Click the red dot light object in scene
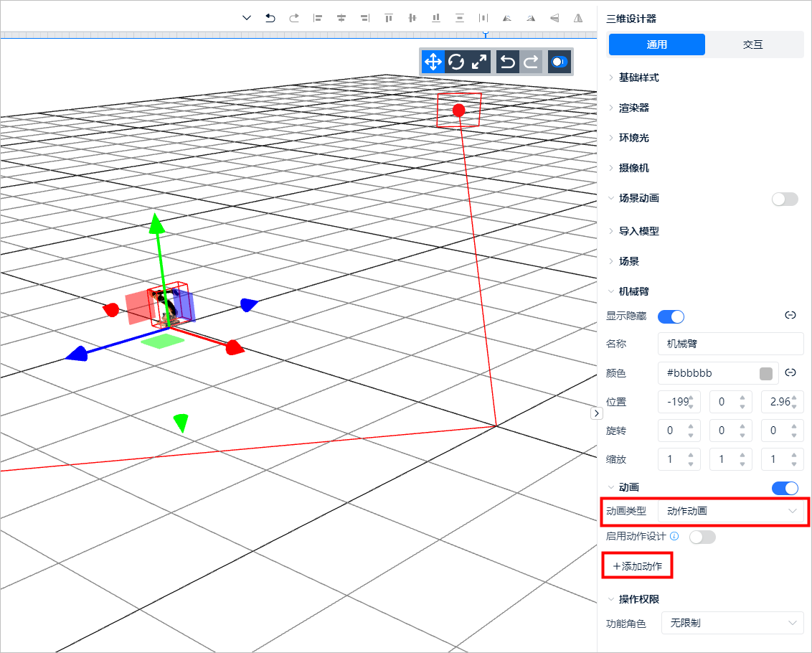Viewport: 812px width, 653px height. click(459, 110)
